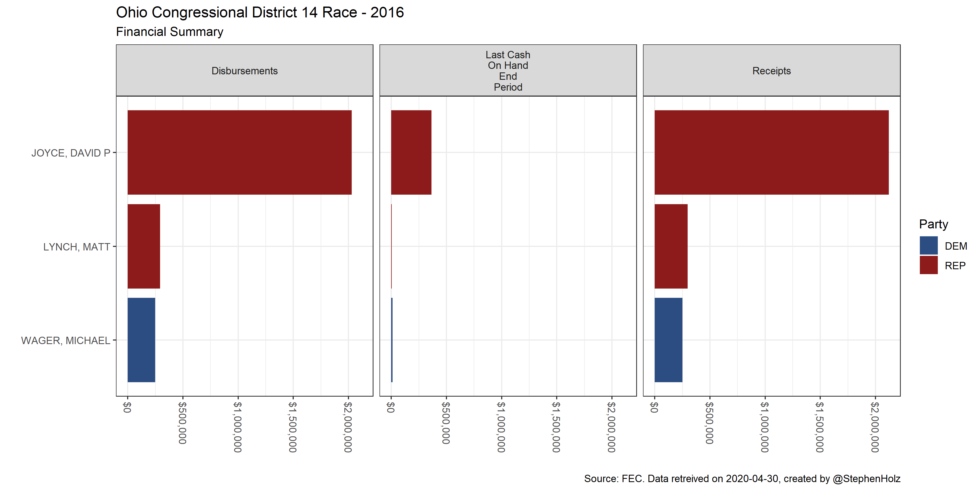Click Lynch's Receipts bar
Viewport: 980px width, 490px height.
pos(671,246)
